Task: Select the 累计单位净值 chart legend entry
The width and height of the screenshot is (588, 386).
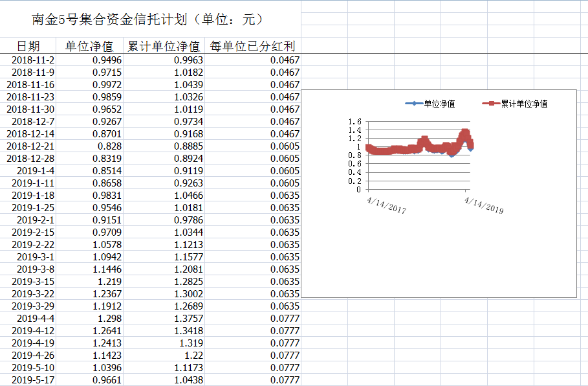Action: [x=515, y=104]
